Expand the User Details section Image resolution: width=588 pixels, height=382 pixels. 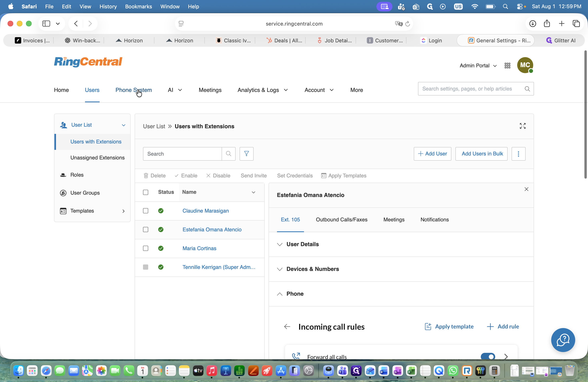280,244
